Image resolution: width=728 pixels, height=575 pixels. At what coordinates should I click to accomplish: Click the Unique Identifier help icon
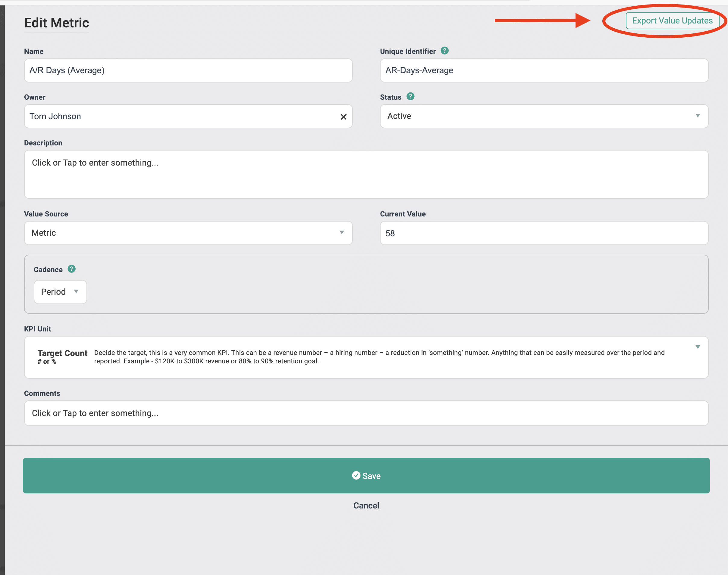click(x=445, y=51)
